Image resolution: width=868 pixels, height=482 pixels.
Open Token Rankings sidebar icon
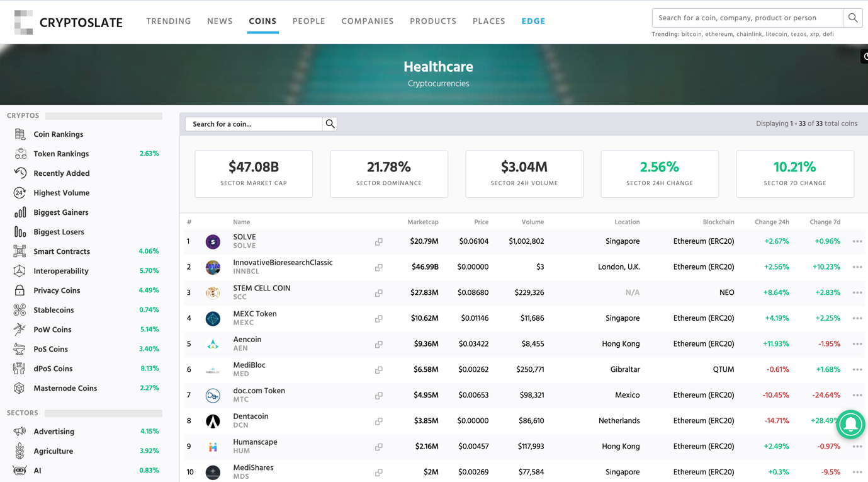[20, 154]
